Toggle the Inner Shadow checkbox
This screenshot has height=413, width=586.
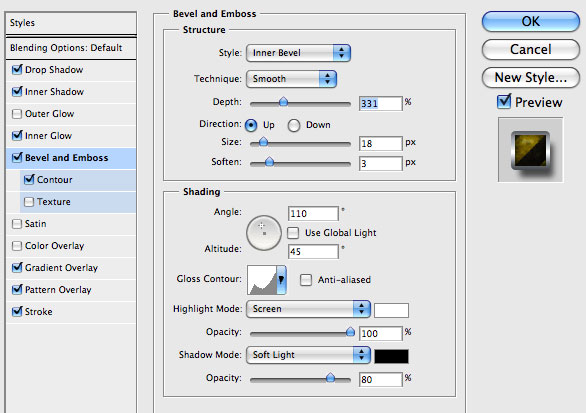coord(17,92)
